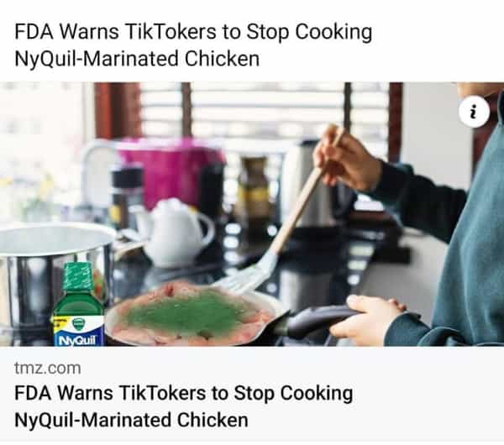This screenshot has width=504, height=445.
Task: Open the headline text above the image
Action: (193, 45)
